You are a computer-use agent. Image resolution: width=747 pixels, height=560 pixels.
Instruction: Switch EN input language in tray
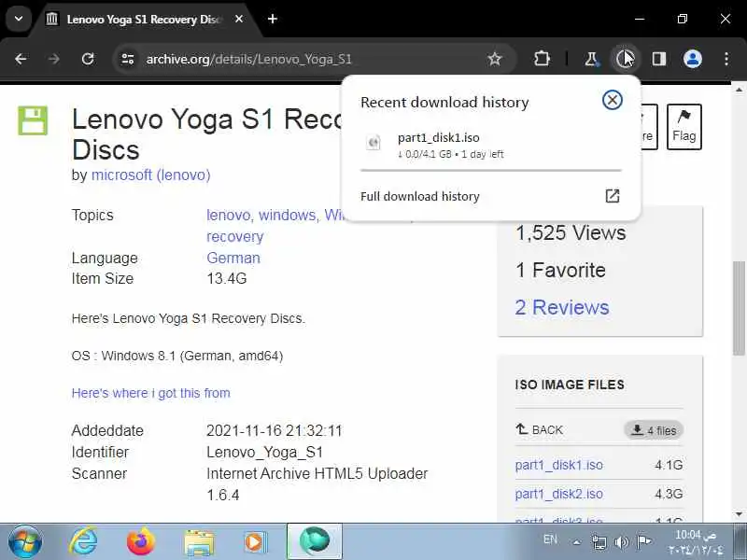(550, 539)
